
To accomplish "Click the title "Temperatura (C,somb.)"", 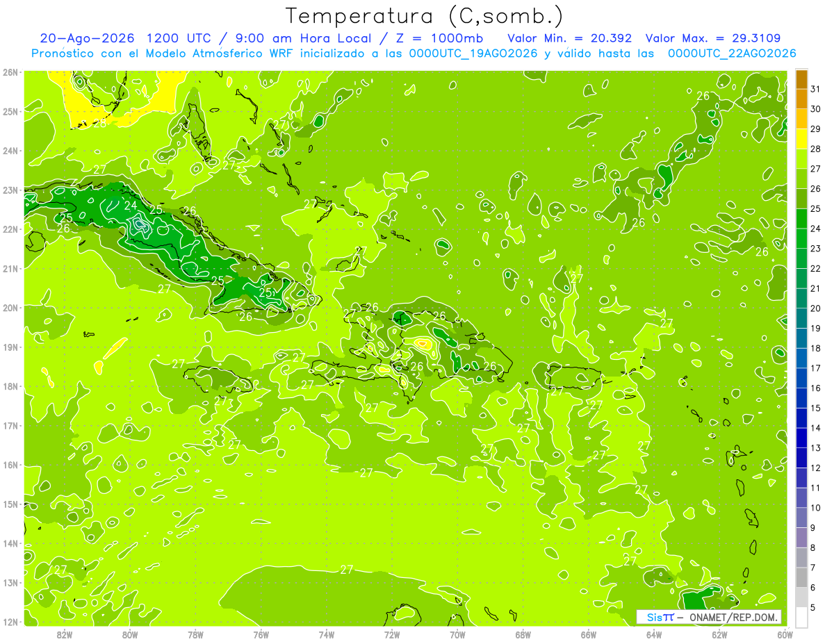I will 424,16.
